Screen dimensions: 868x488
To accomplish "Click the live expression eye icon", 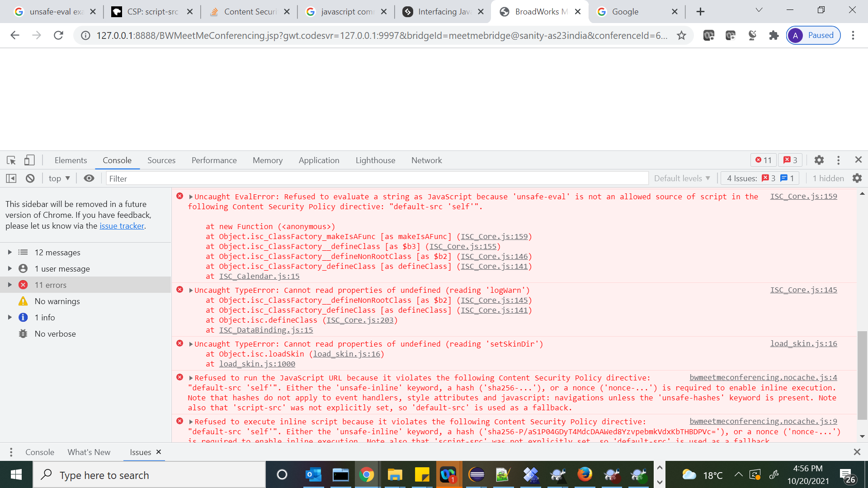I will coord(89,178).
